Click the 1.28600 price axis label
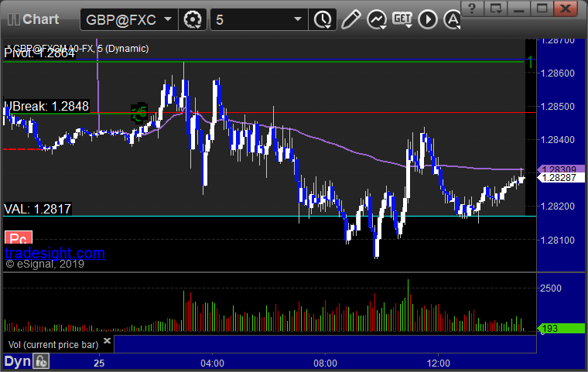This screenshot has height=372, width=588. [x=558, y=73]
